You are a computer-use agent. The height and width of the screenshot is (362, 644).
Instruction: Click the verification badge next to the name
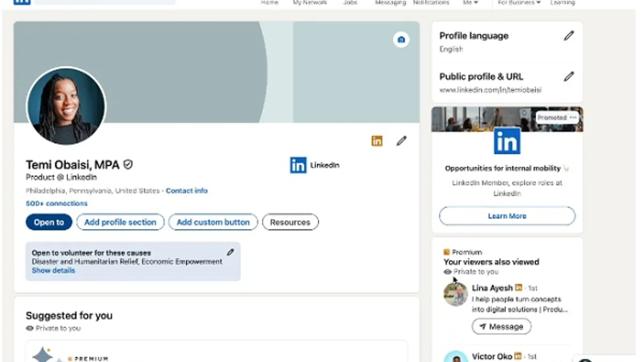128,165
